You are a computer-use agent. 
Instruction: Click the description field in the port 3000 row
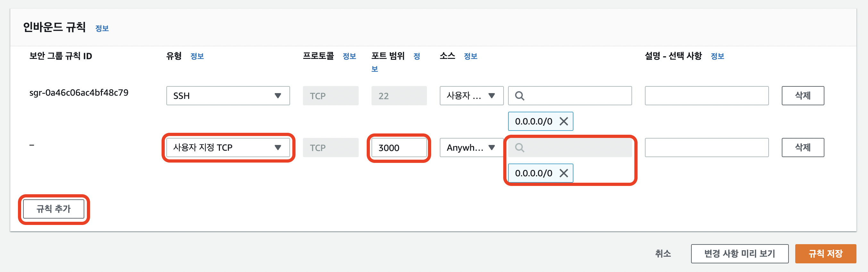(x=706, y=148)
